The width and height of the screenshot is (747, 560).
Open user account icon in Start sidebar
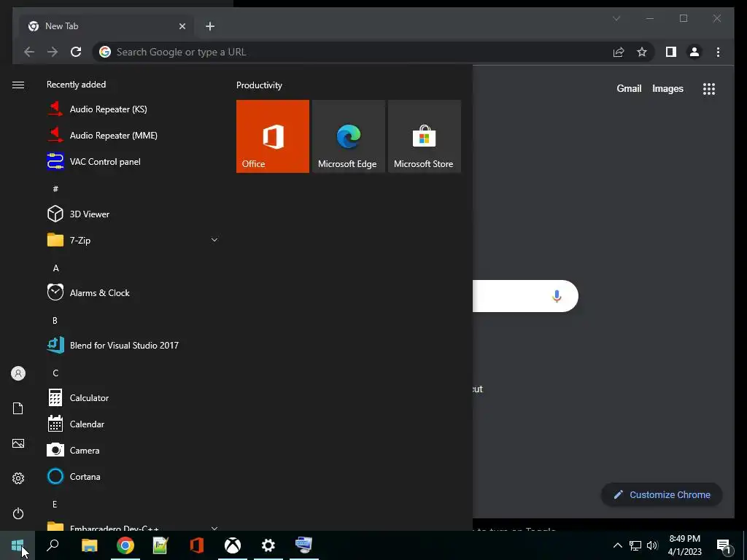[18, 373]
